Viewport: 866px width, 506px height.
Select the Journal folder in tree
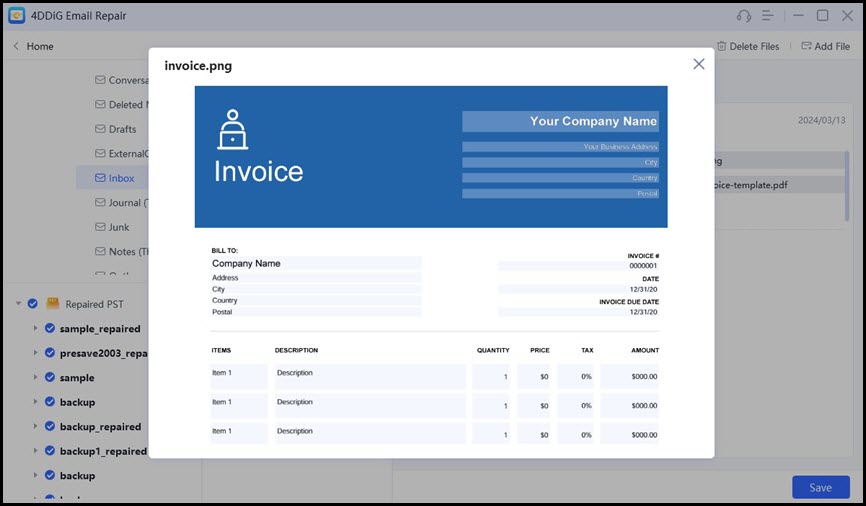click(128, 203)
